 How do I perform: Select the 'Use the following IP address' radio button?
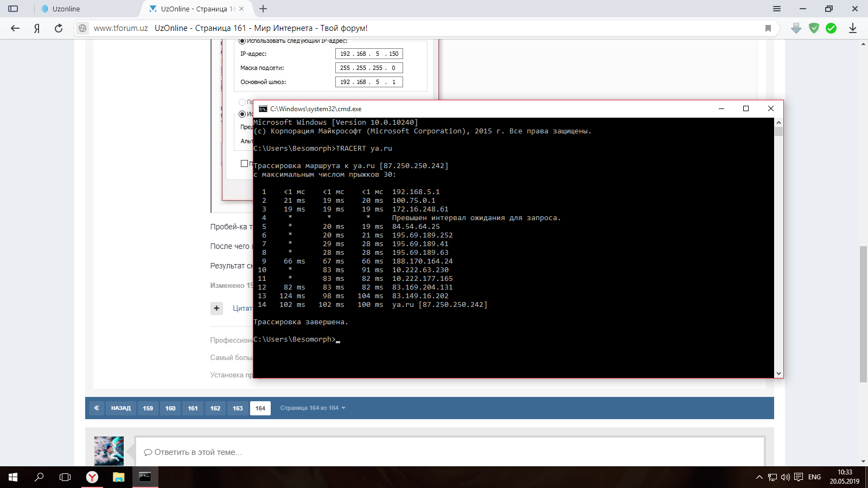pyautogui.click(x=242, y=41)
